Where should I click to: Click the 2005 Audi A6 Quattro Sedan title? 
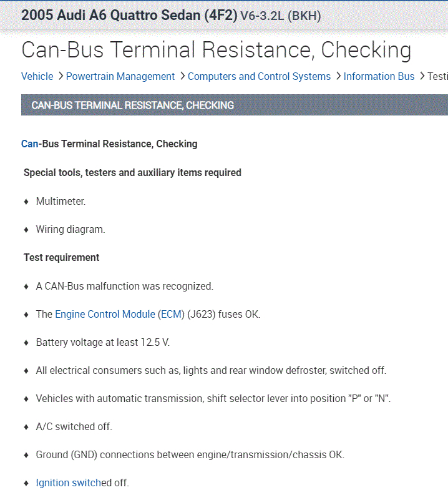(x=129, y=15)
